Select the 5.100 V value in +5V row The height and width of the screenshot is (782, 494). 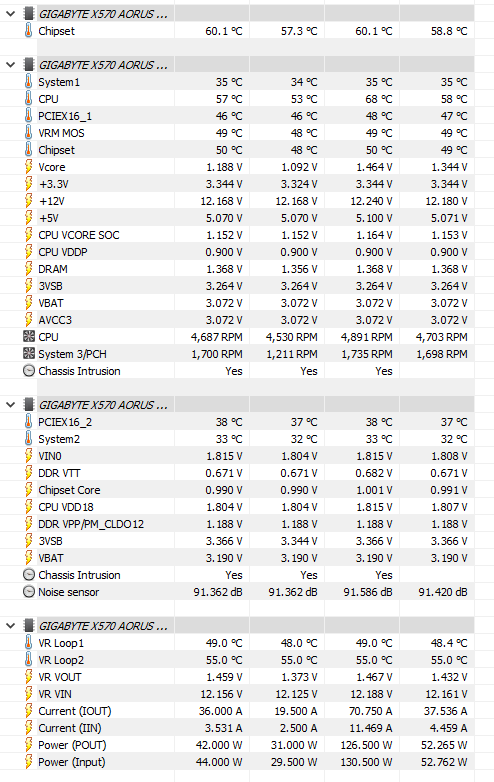click(374, 218)
